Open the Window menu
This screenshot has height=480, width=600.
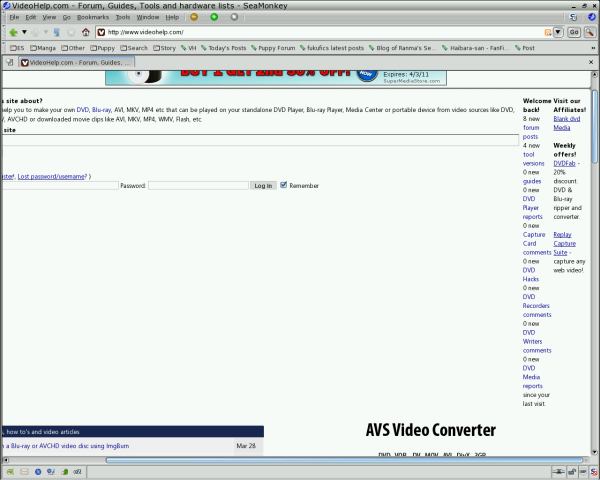tap(148, 17)
